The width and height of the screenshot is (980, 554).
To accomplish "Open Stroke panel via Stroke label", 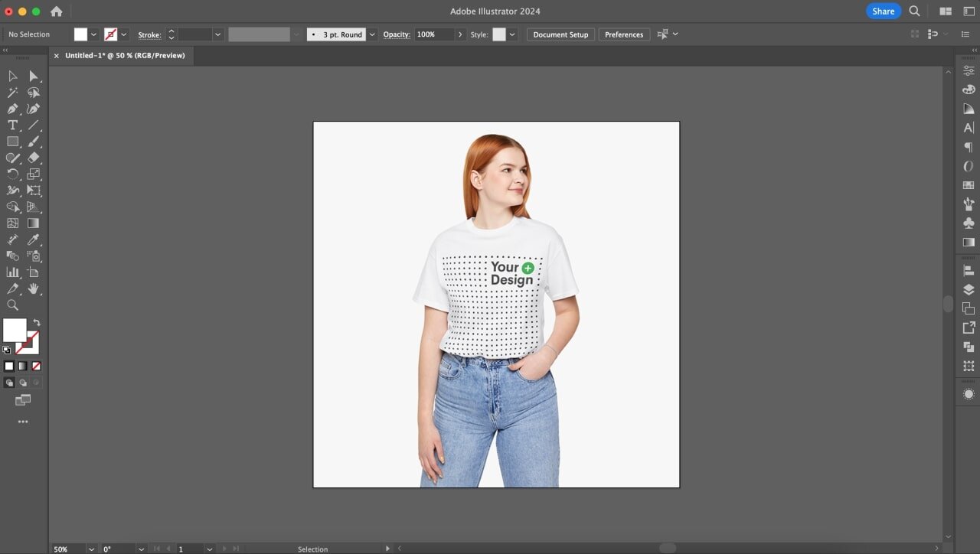I will tap(149, 34).
